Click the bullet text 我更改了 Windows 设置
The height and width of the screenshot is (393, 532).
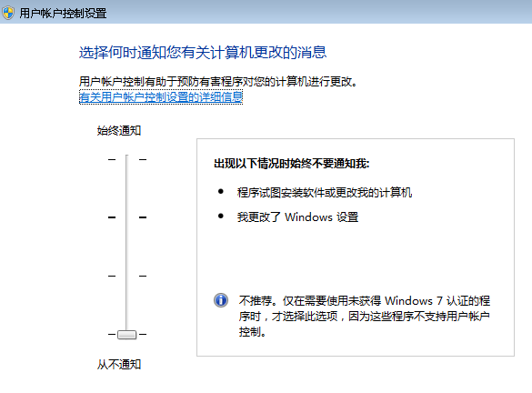pyautogui.click(x=298, y=217)
